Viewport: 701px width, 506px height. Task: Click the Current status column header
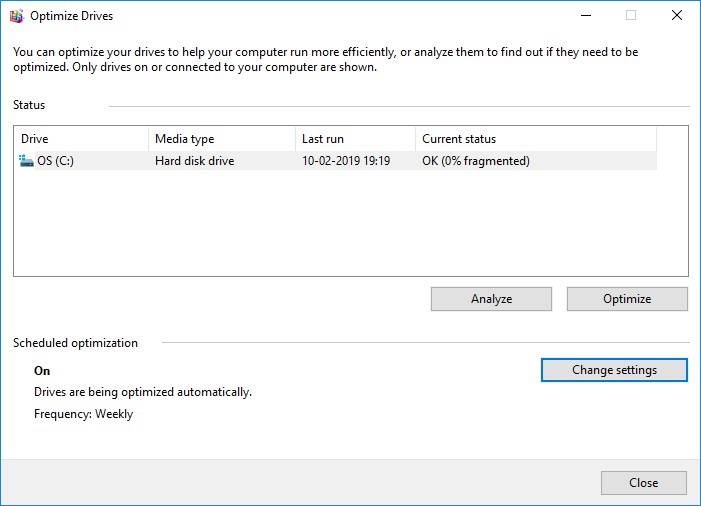tap(536, 139)
